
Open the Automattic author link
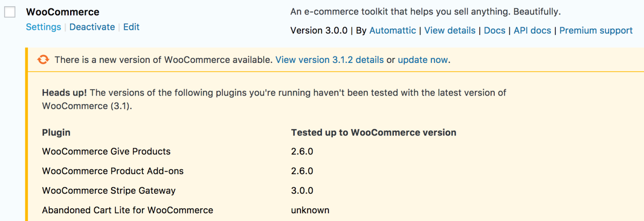pos(392,30)
